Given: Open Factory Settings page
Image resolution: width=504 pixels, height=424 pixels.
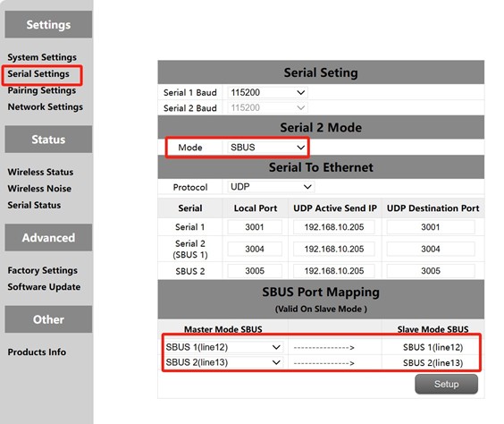Looking at the screenshot, I should [x=42, y=270].
